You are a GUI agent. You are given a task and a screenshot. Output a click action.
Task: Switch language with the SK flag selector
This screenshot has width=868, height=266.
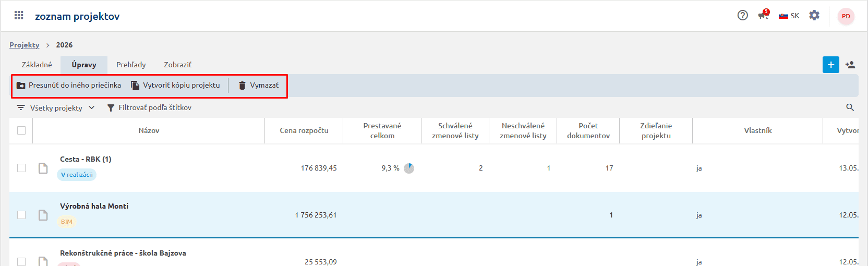click(x=789, y=16)
